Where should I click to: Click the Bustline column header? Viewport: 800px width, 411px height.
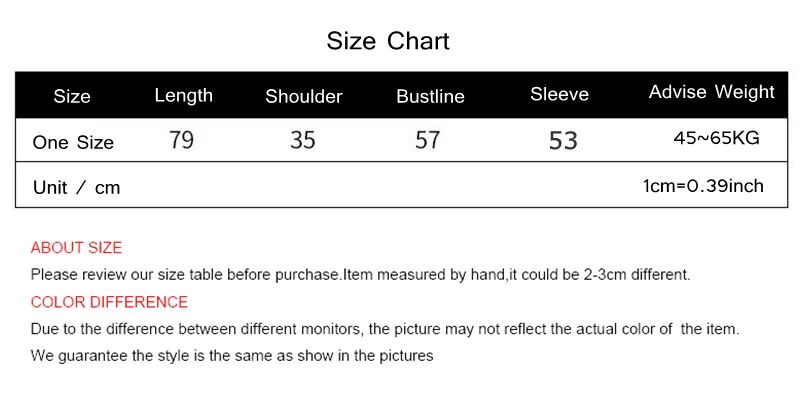[x=431, y=96]
